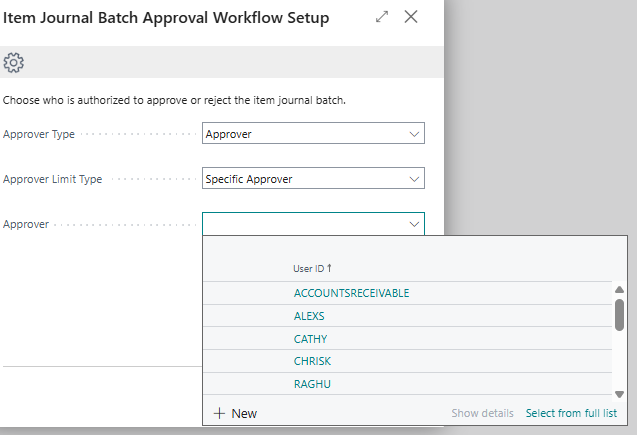Click the scrollbar down arrow in lookup list
637x435 pixels.
[x=619, y=394]
